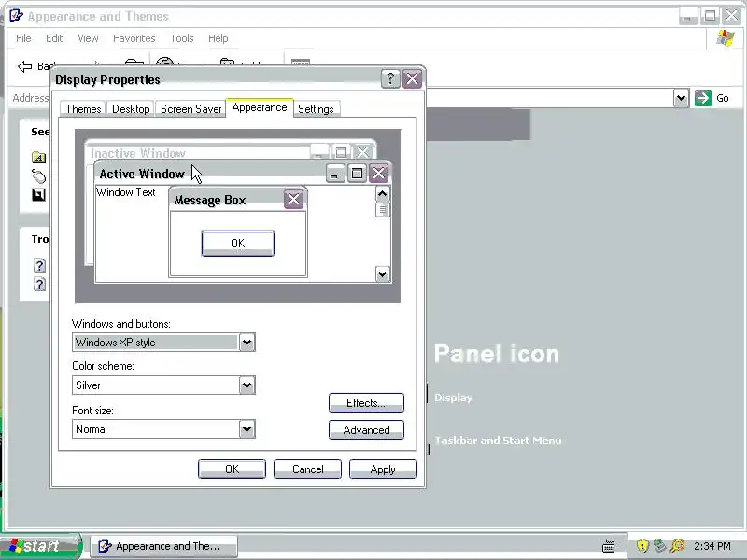This screenshot has width=747, height=560.
Task: Click the Windows flag logo in menu bar
Action: 726,38
